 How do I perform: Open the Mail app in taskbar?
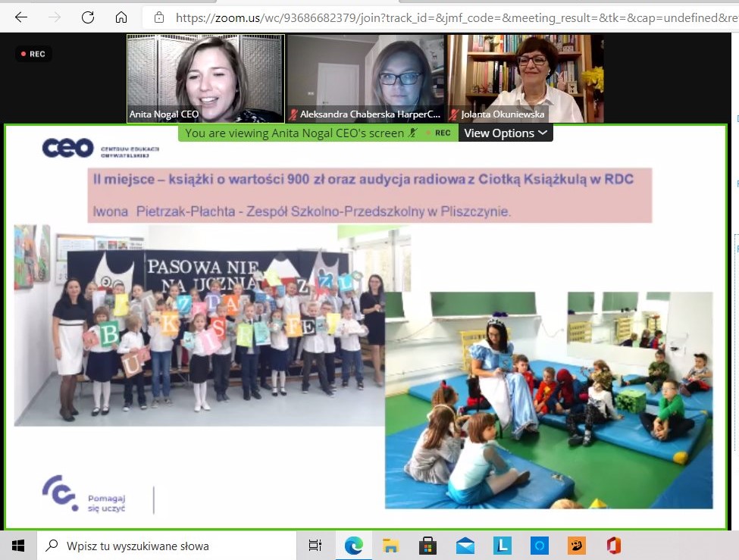(x=465, y=546)
